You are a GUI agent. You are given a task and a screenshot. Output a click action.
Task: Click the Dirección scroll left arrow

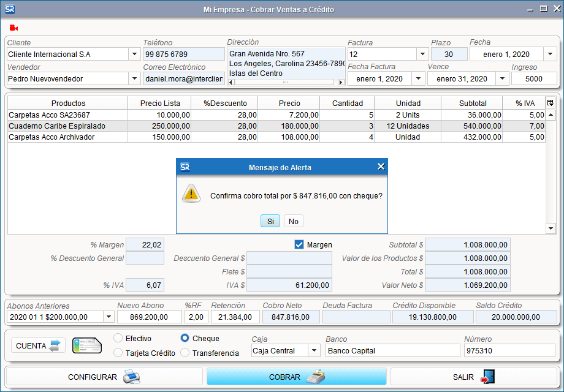[231, 82]
